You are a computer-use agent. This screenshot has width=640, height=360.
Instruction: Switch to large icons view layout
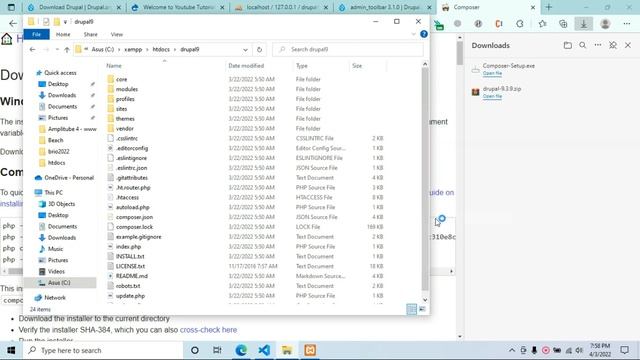click(422, 309)
